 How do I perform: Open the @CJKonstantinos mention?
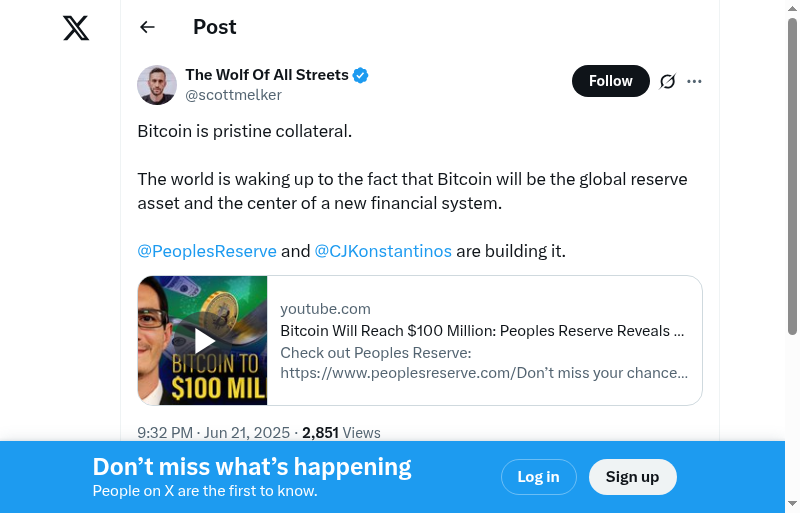(383, 251)
